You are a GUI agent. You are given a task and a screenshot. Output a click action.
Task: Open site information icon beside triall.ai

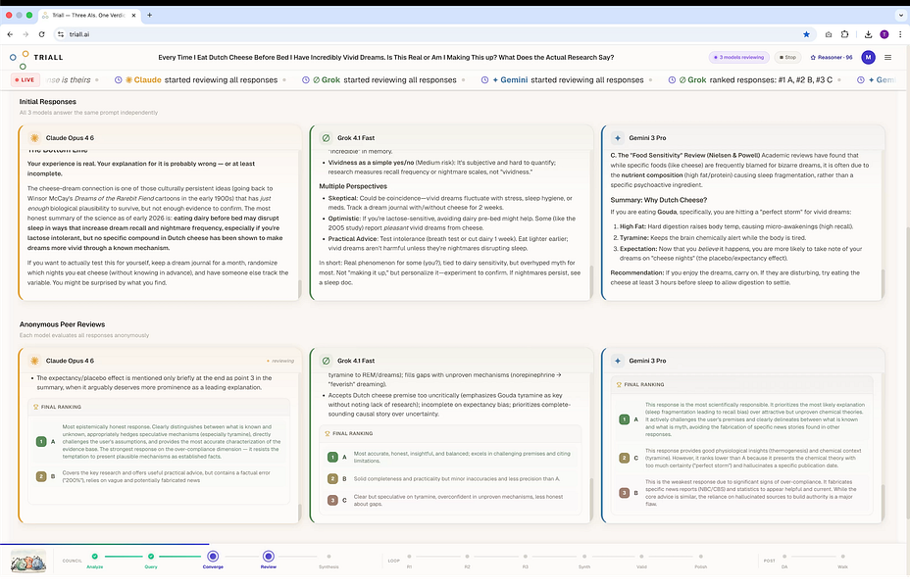(x=61, y=34)
